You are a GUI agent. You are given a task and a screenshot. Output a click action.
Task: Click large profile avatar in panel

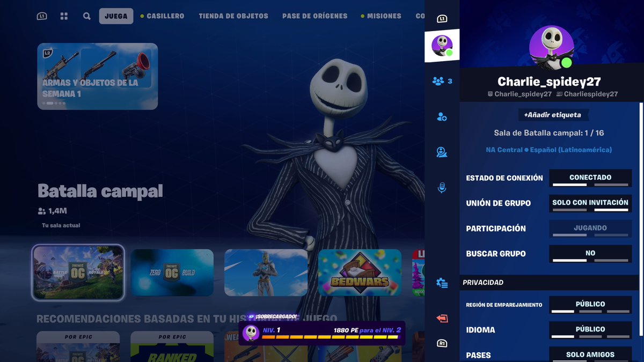tap(551, 47)
